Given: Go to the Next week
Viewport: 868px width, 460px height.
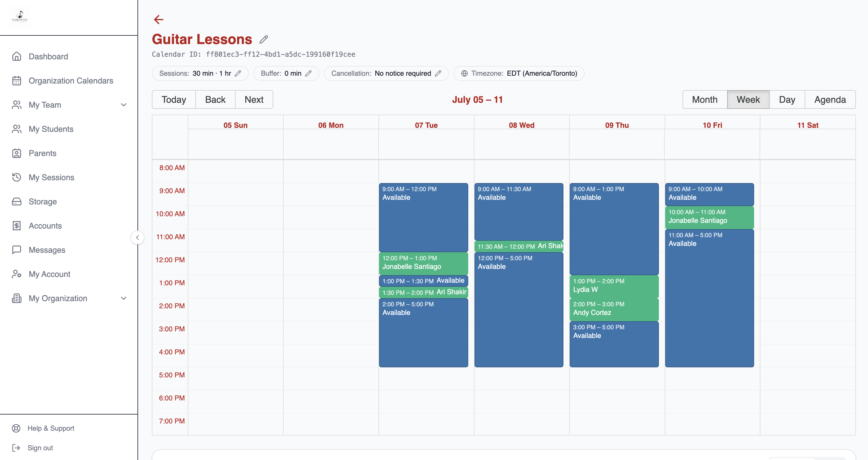Looking at the screenshot, I should pyautogui.click(x=254, y=100).
